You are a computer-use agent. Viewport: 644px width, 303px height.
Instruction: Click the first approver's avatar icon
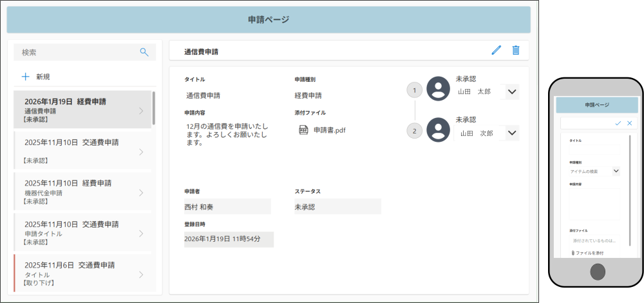point(439,89)
